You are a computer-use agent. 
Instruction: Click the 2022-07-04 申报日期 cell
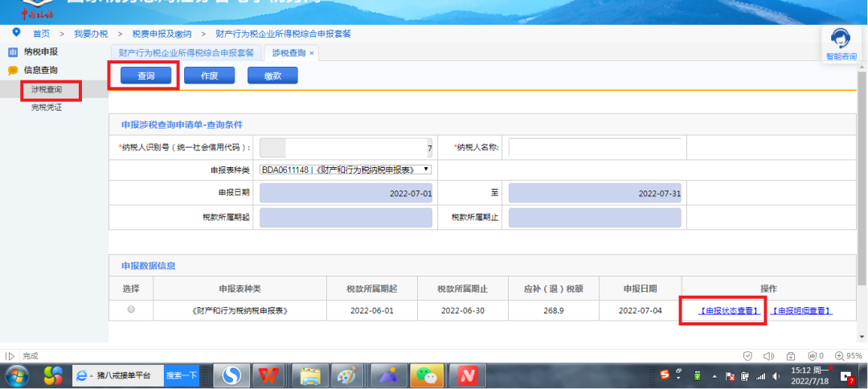pyautogui.click(x=641, y=310)
